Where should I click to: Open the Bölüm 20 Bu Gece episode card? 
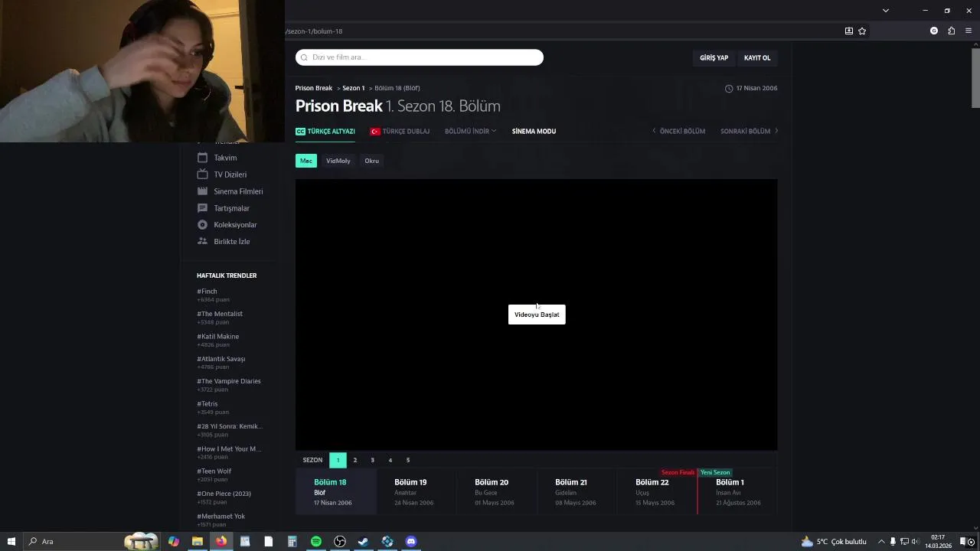coord(496,492)
